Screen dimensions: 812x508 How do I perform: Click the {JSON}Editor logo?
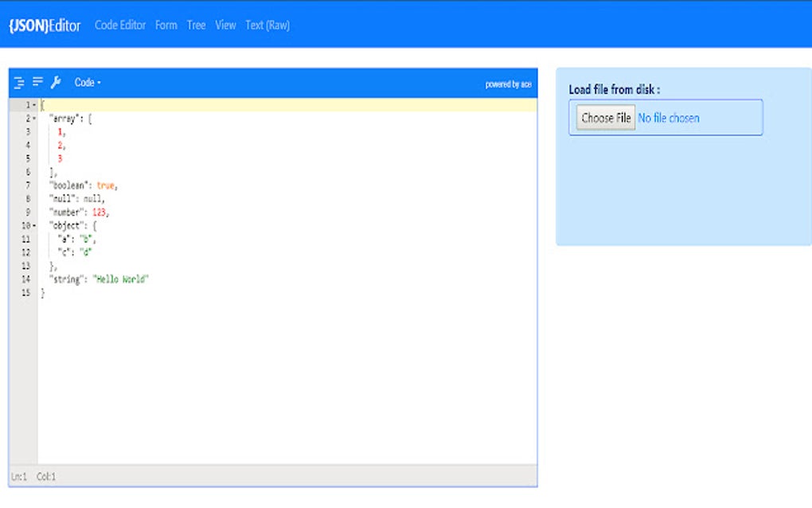(45, 25)
